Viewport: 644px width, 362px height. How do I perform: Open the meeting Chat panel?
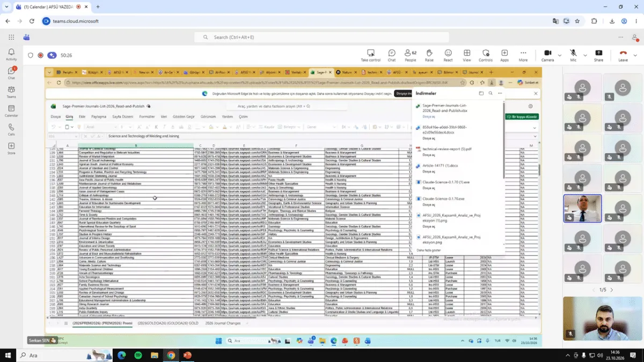(392, 55)
